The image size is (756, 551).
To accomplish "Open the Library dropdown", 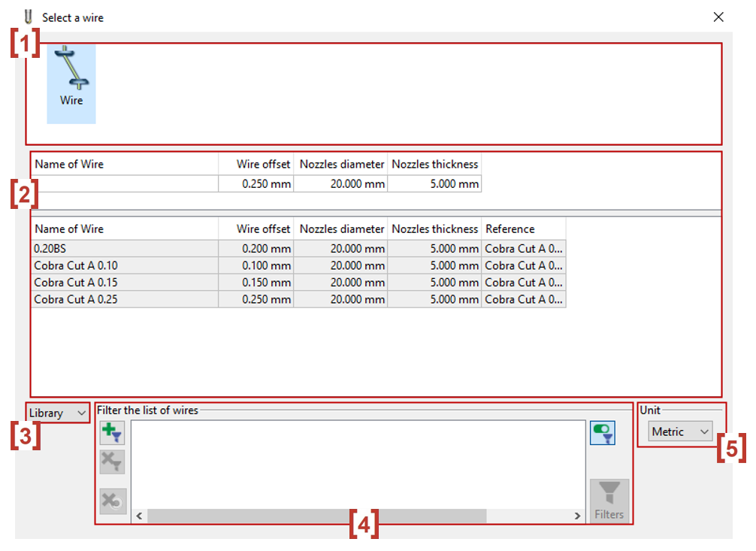I will point(58,413).
